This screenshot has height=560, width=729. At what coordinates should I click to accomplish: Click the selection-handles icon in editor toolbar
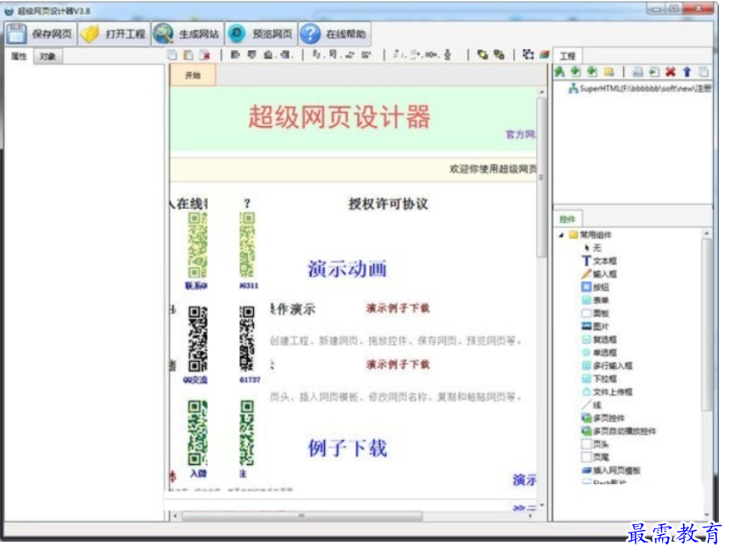(x=528, y=55)
